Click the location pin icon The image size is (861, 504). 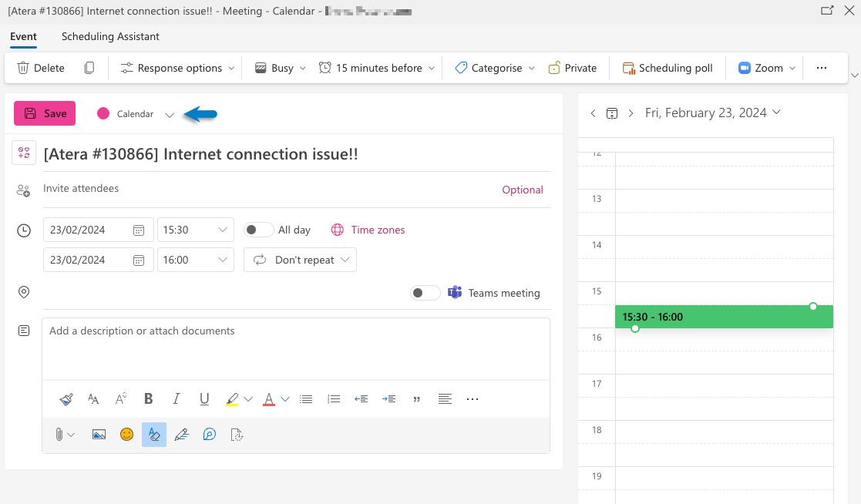click(x=24, y=292)
